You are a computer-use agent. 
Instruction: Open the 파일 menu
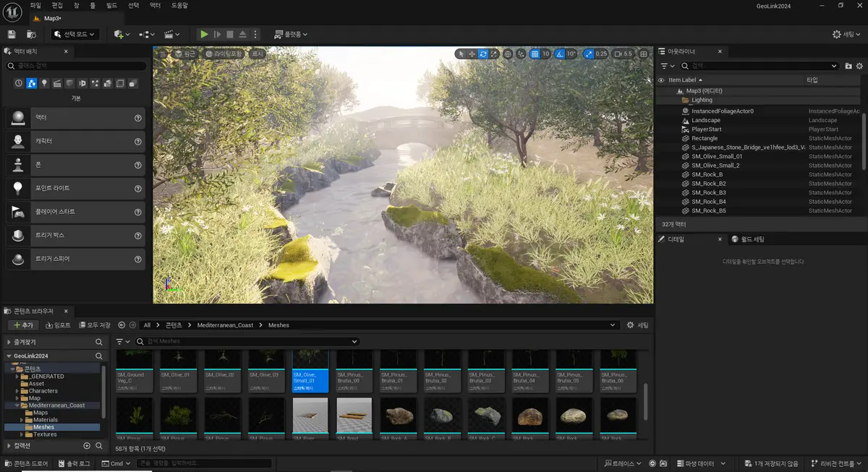(x=36, y=5)
